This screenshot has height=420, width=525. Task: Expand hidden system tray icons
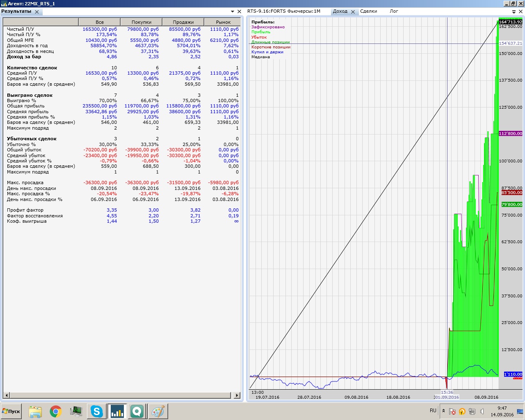[x=443, y=411]
